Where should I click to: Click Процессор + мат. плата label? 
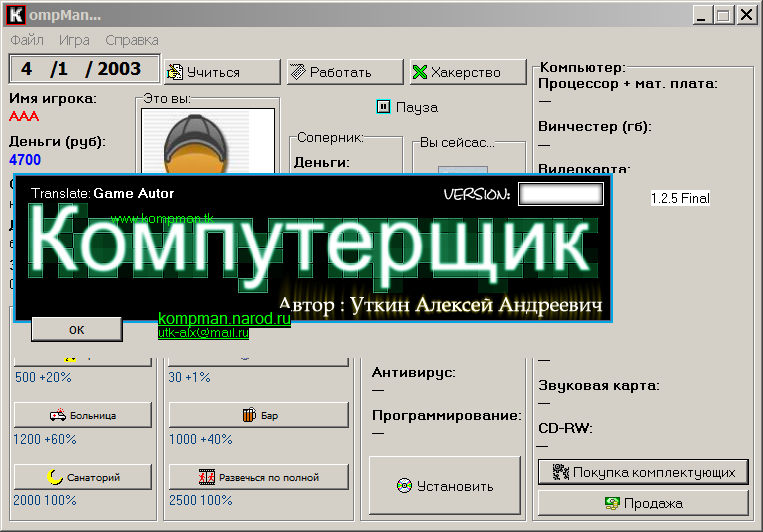pyautogui.click(x=628, y=84)
